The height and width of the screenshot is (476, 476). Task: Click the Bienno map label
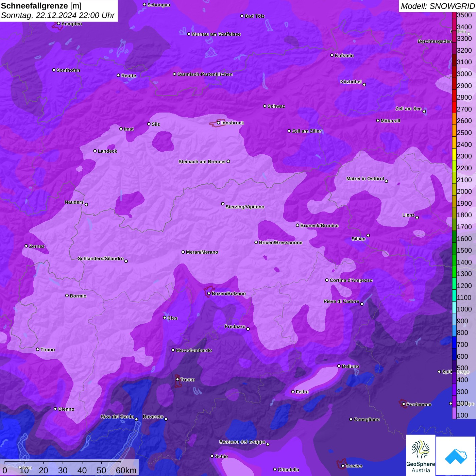click(x=66, y=409)
